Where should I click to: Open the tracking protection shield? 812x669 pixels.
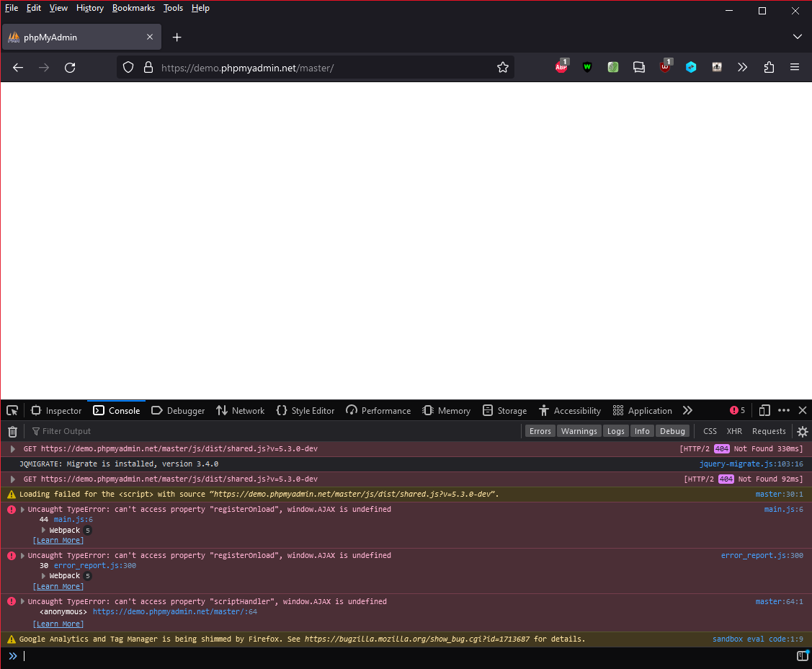click(x=129, y=67)
